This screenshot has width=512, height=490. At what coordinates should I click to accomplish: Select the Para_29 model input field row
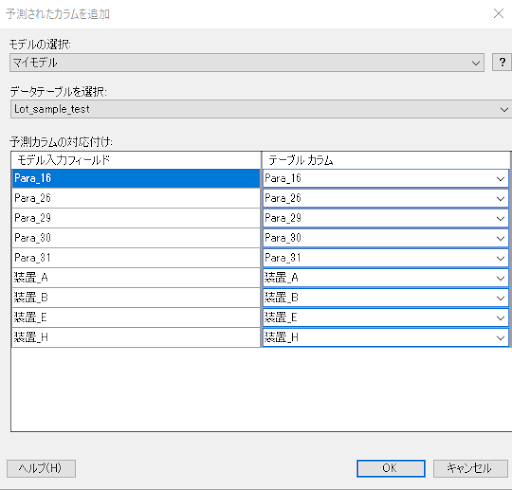pos(136,218)
